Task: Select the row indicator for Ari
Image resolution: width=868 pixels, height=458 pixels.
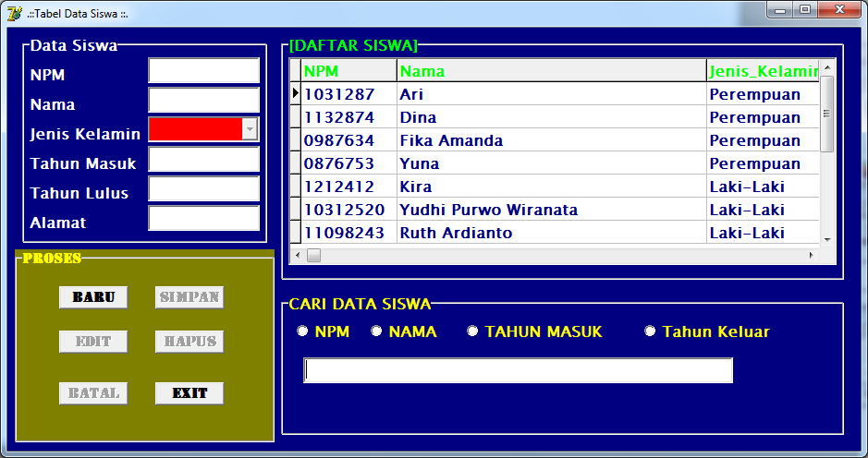Action: pyautogui.click(x=296, y=94)
